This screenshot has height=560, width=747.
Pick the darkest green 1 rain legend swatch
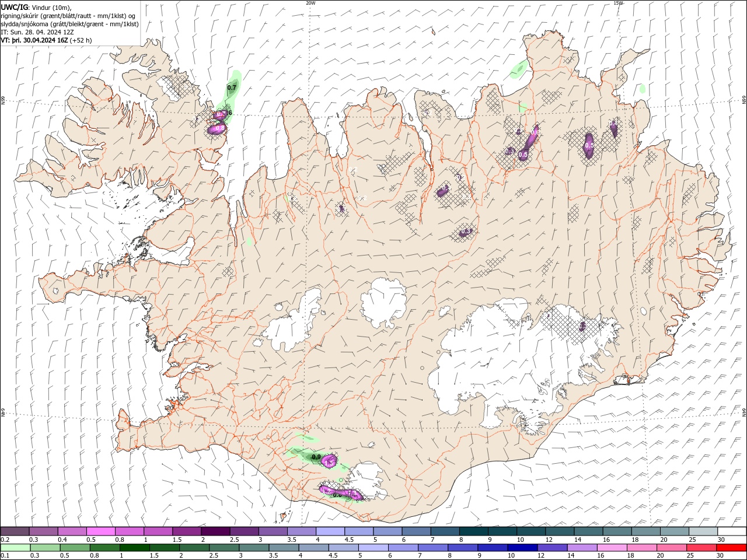pyautogui.click(x=134, y=548)
